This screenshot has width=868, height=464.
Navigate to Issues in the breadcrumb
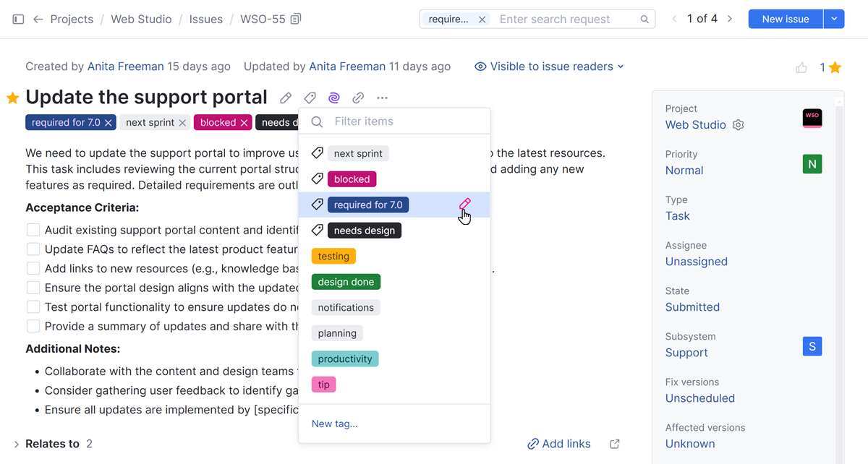point(206,19)
